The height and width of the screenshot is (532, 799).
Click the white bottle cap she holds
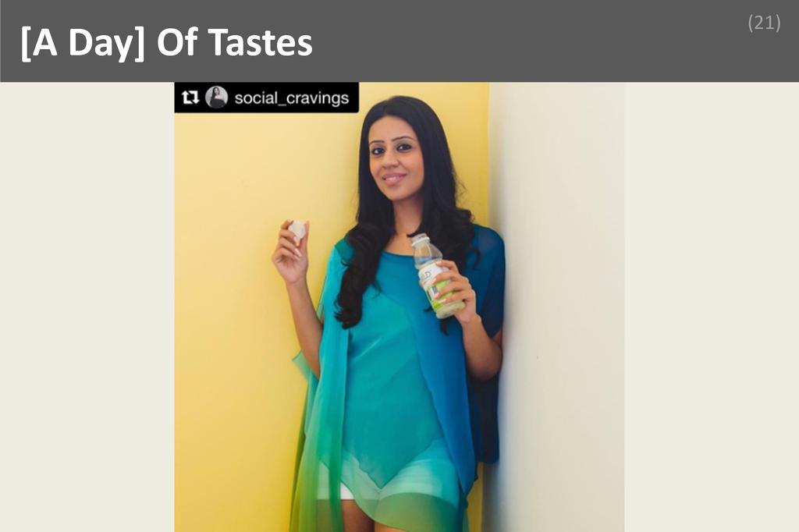pyautogui.click(x=297, y=230)
